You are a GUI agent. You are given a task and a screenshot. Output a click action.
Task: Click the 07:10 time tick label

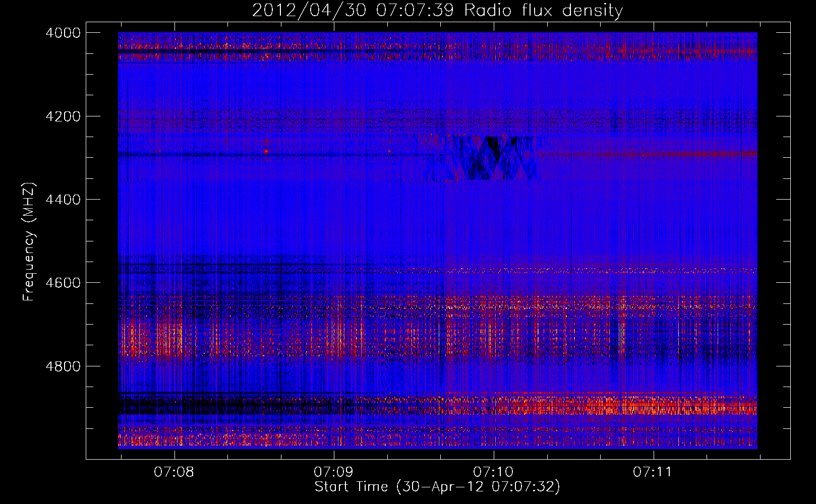point(493,472)
